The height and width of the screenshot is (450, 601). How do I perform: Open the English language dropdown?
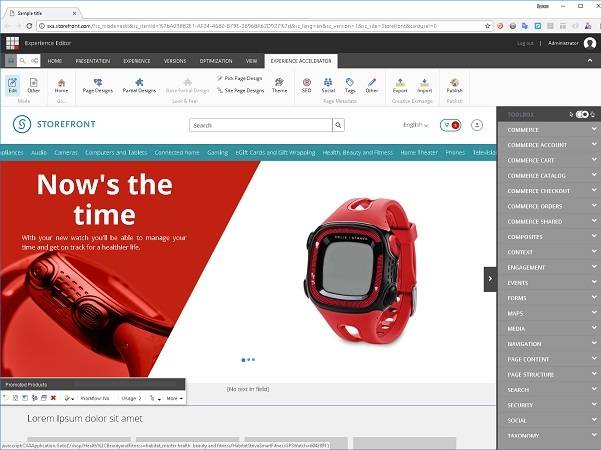(x=415, y=125)
